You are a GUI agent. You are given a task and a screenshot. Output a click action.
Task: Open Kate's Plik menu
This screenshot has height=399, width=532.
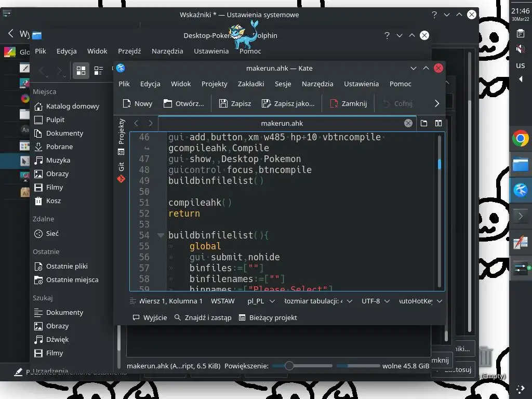[124, 84]
